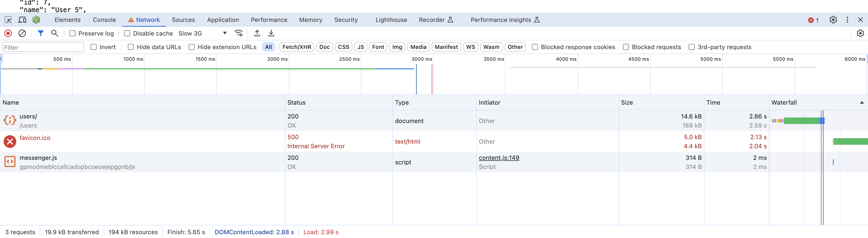Viewport: 868px width, 238px height.
Task: Click Import HAR file upload icon
Action: (x=257, y=33)
